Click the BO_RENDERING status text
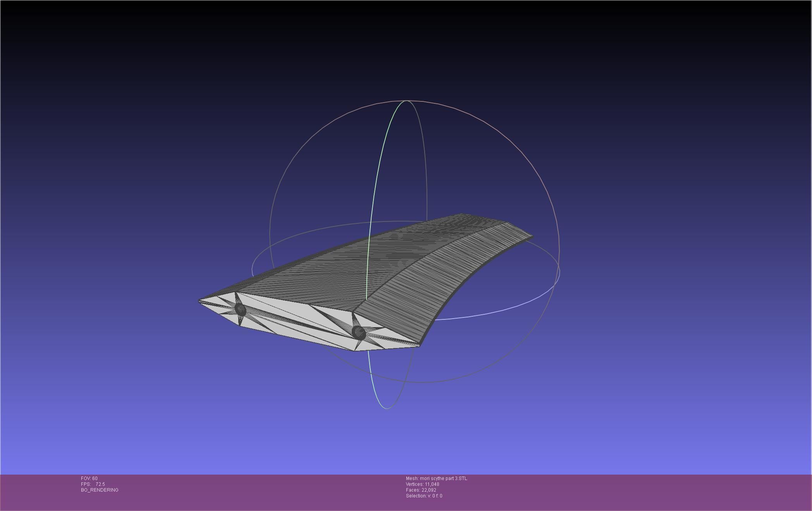This screenshot has width=812, height=511. 100,490
